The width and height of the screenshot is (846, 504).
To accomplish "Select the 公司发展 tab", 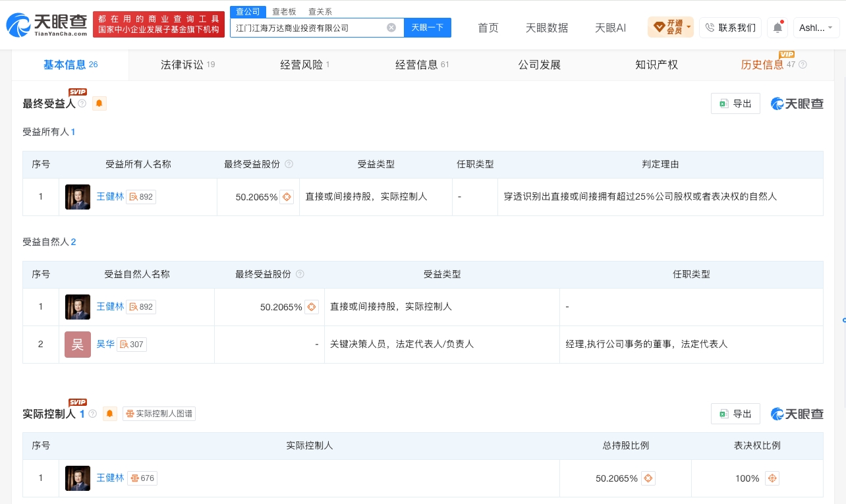I will (540, 65).
